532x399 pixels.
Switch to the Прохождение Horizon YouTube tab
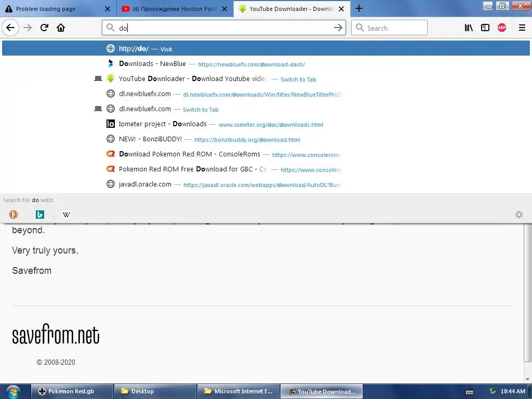pyautogui.click(x=175, y=9)
